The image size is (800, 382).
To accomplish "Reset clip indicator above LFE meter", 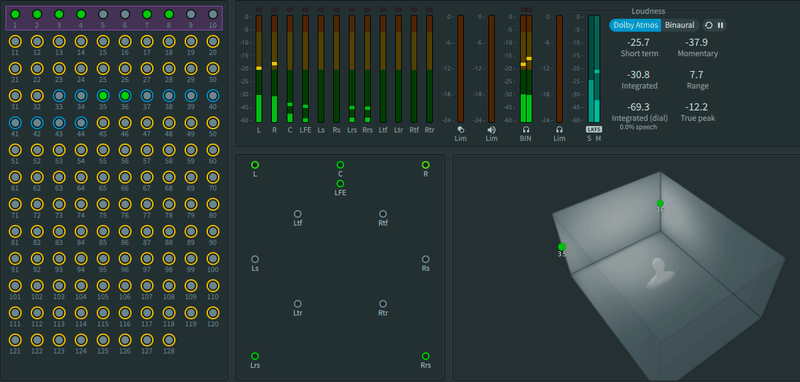I will [x=305, y=10].
